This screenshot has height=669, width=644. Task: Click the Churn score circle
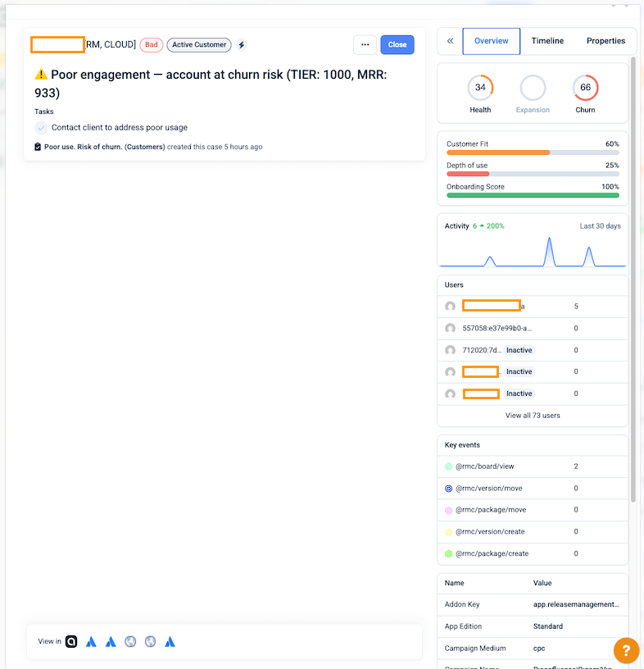[x=585, y=88]
